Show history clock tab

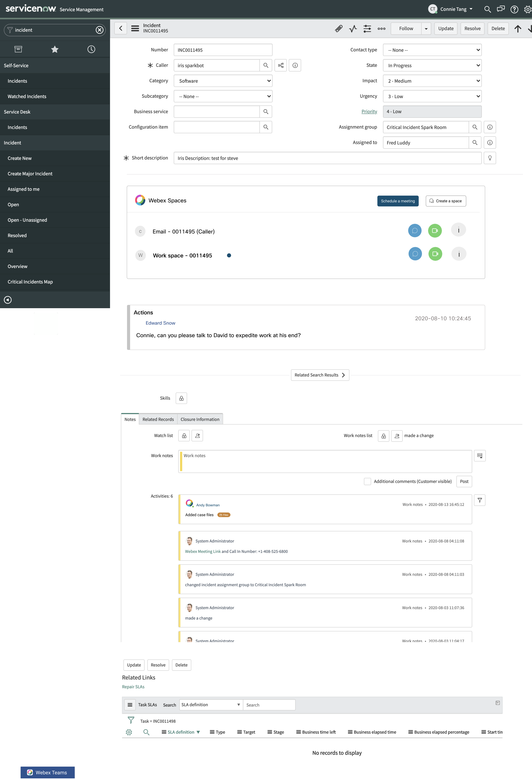coord(91,49)
